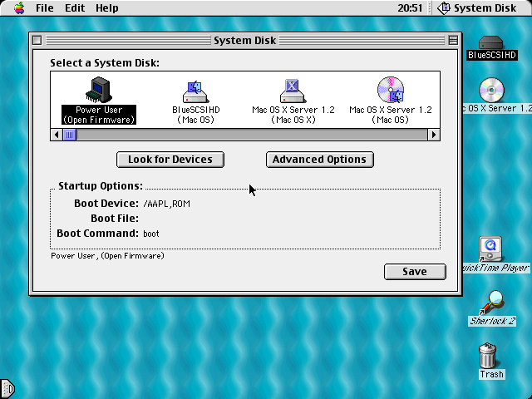This screenshot has width=532, height=399.
Task: Click the Trash icon
Action: pos(488,356)
